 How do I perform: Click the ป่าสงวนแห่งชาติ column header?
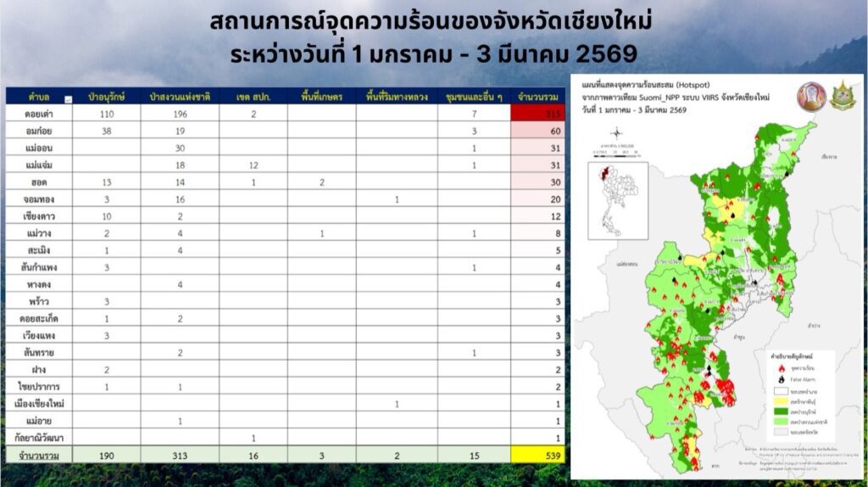pos(179,96)
